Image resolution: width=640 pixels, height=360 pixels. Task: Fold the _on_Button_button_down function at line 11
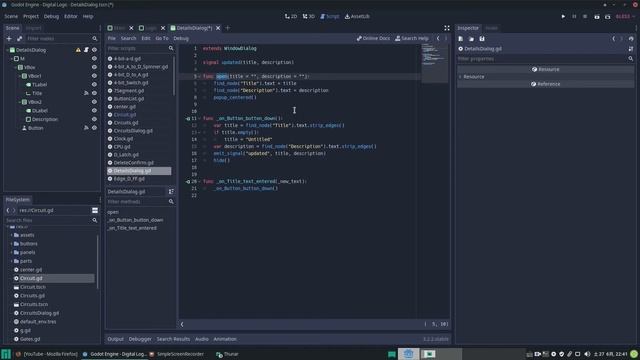click(x=199, y=118)
